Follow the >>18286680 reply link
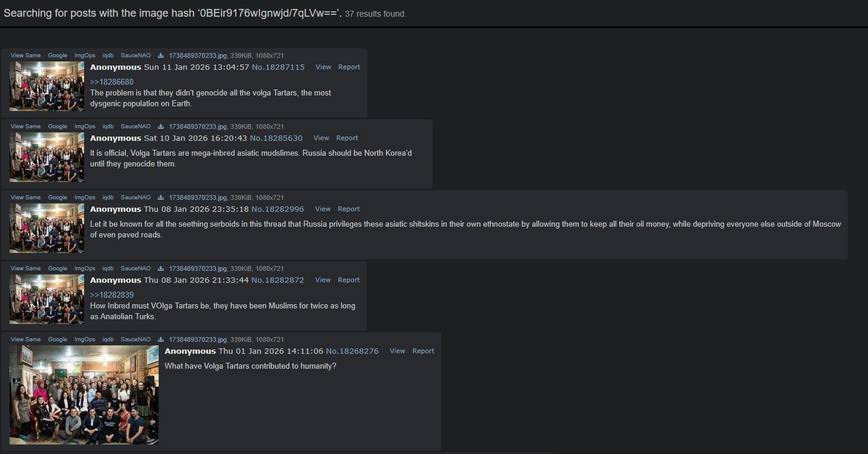Screen dimensions: 868x454 [x=112, y=82]
